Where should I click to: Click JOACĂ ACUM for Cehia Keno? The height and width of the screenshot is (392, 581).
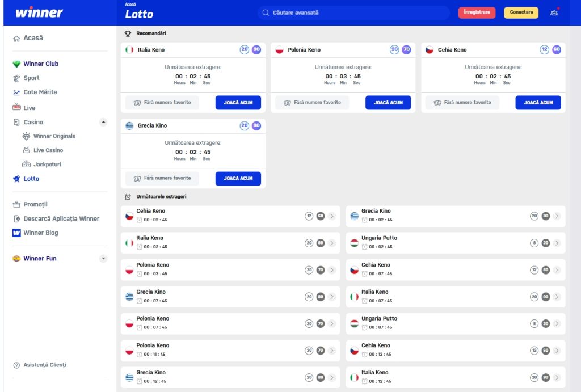coord(538,103)
